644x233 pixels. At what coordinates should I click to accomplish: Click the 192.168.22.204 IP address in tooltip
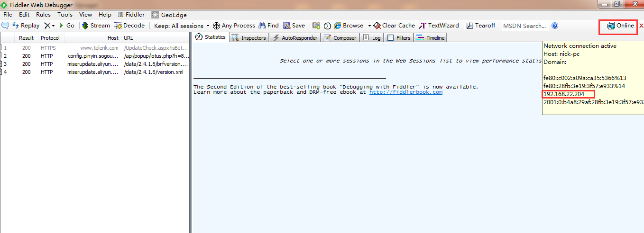564,94
